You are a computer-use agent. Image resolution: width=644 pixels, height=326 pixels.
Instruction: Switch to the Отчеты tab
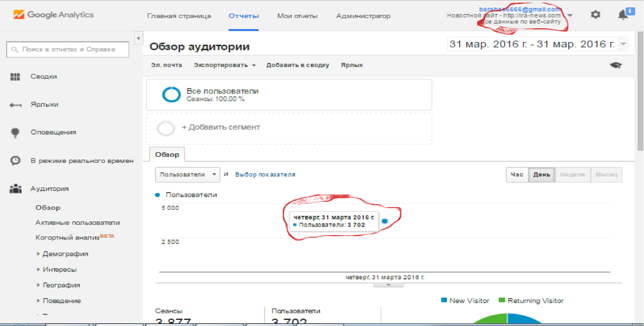(x=244, y=16)
